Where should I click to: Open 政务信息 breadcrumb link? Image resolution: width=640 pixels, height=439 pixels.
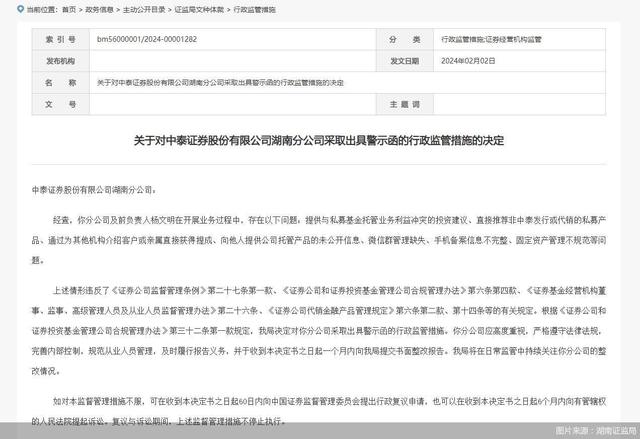99,9
